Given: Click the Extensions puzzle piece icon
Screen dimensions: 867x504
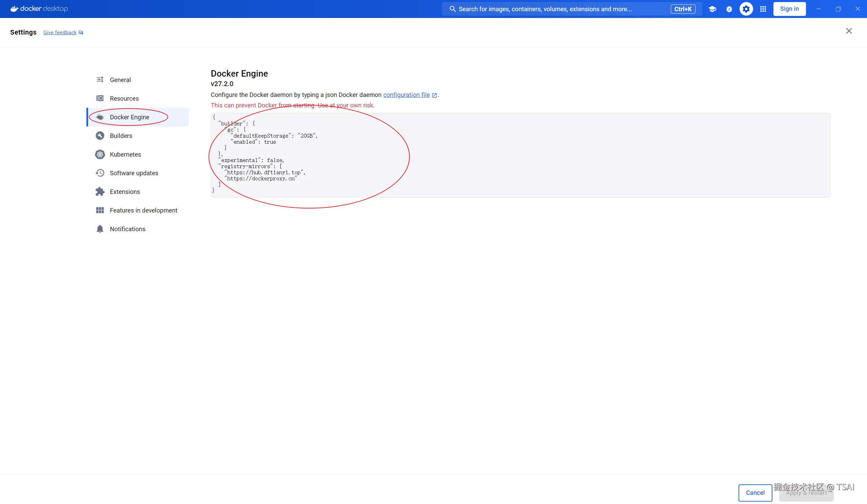Looking at the screenshot, I should tap(100, 191).
